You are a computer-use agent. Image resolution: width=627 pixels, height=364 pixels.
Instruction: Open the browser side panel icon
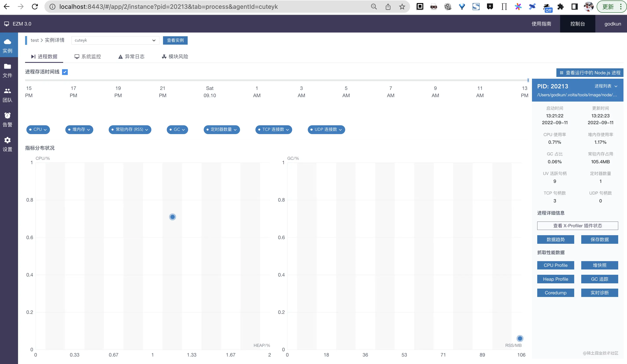[574, 7]
